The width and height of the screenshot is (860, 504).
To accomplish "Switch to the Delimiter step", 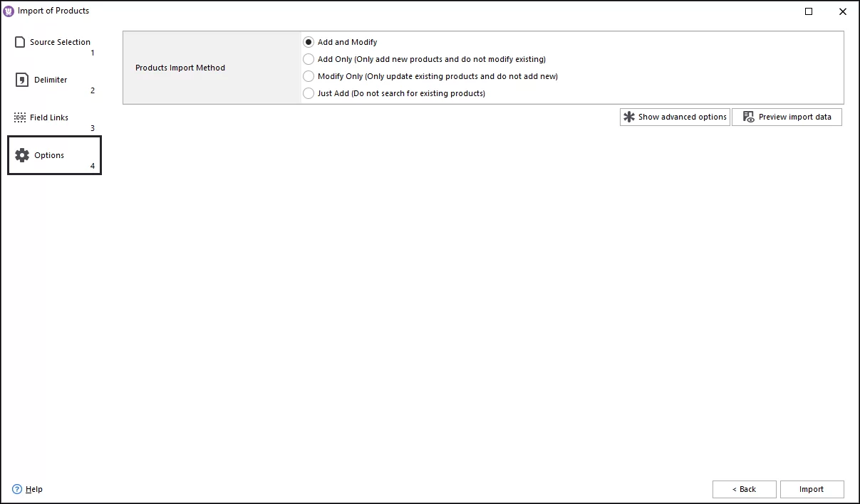I will (x=50, y=80).
